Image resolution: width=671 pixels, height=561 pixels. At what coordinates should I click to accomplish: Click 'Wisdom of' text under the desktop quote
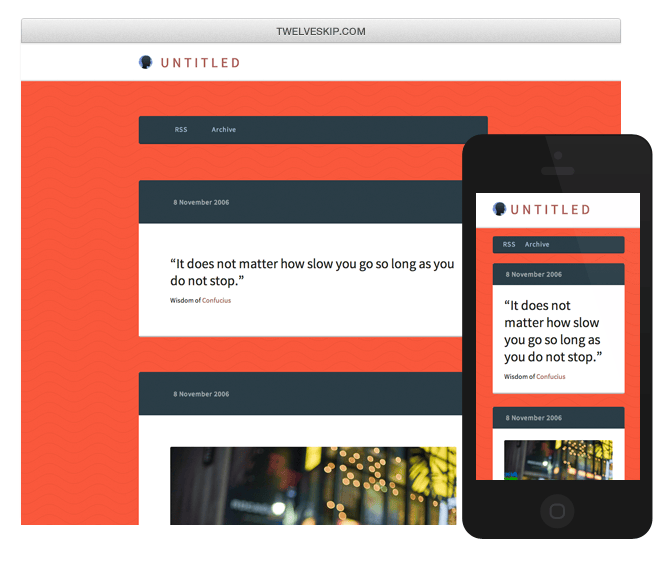(x=185, y=300)
